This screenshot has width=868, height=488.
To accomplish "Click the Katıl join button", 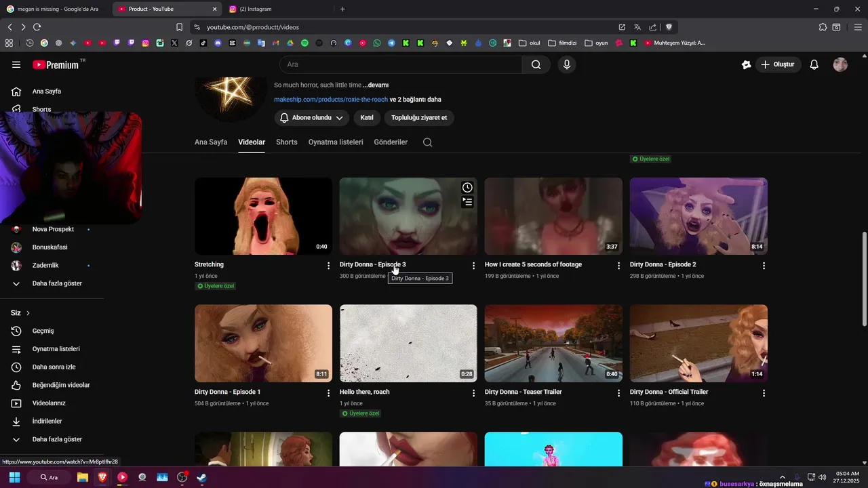I will pyautogui.click(x=367, y=117).
